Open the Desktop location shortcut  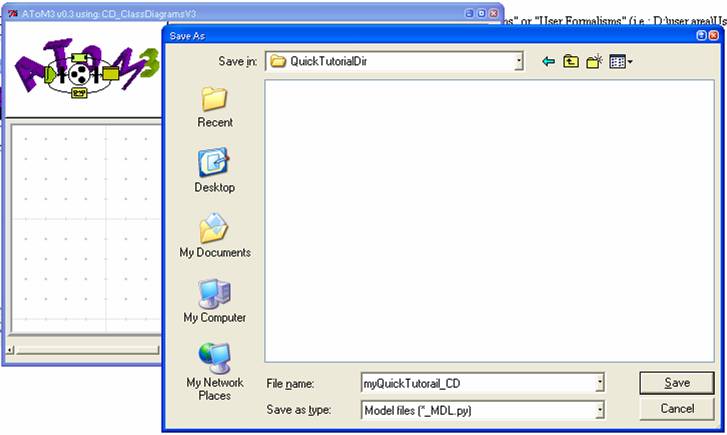[214, 170]
